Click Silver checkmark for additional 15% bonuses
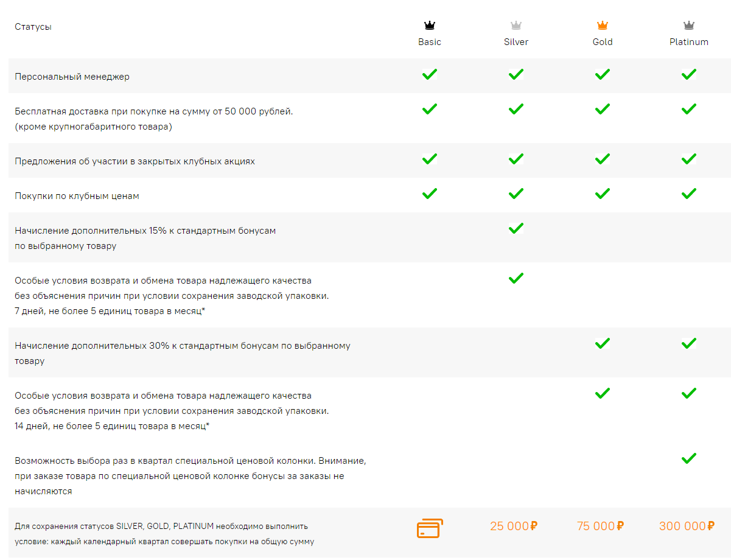This screenshot has width=731, height=560. point(516,229)
